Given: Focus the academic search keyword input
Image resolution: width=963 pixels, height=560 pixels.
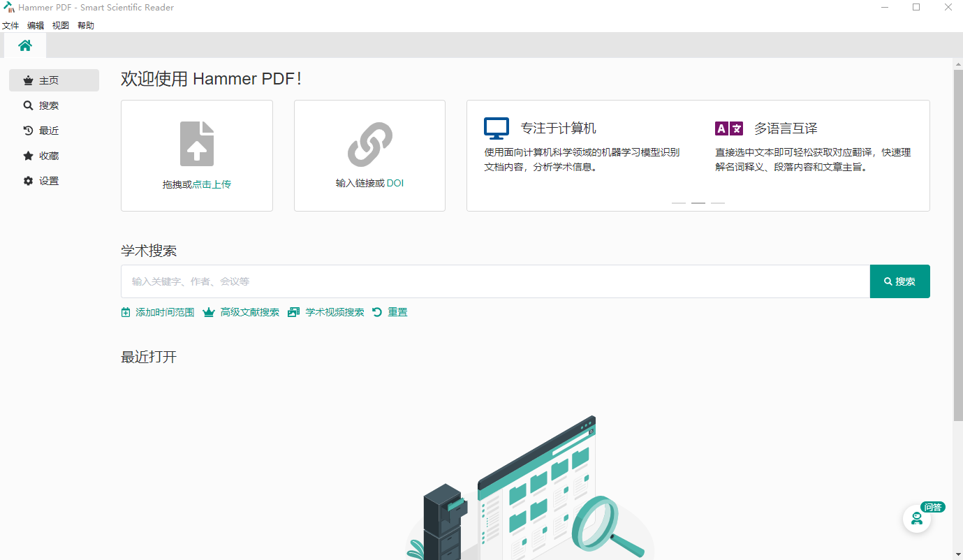Looking at the screenshot, I should click(x=495, y=281).
